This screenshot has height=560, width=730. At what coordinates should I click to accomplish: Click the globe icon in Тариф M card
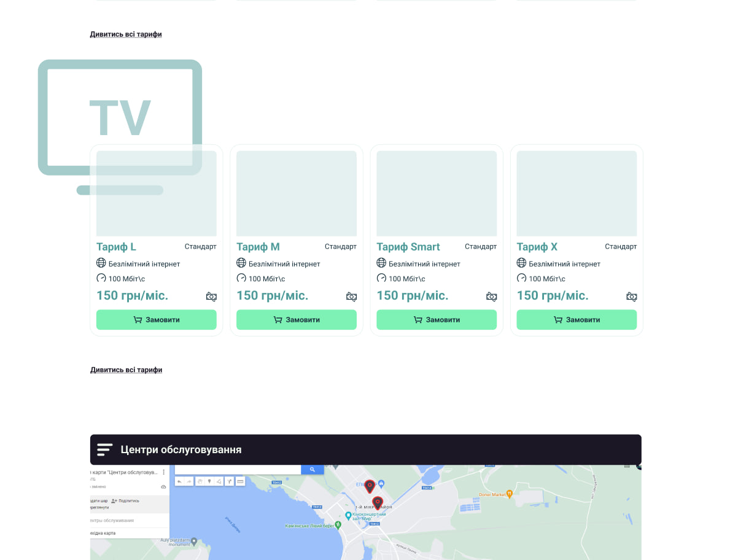(x=241, y=263)
